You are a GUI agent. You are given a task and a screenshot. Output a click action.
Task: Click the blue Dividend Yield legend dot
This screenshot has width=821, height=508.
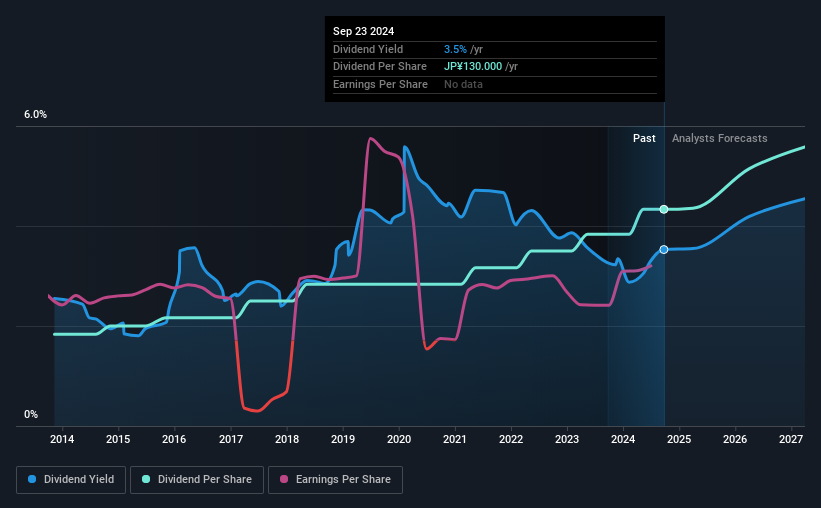click(32, 479)
